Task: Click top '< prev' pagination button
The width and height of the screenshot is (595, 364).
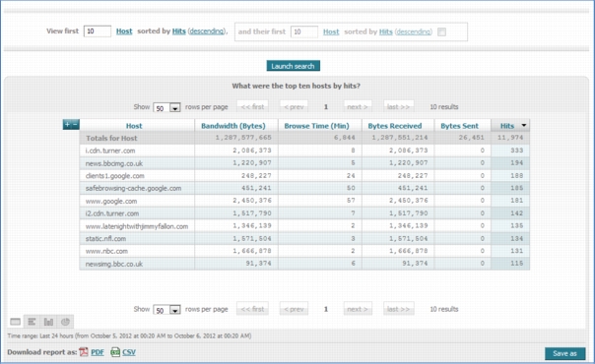Action: click(294, 107)
